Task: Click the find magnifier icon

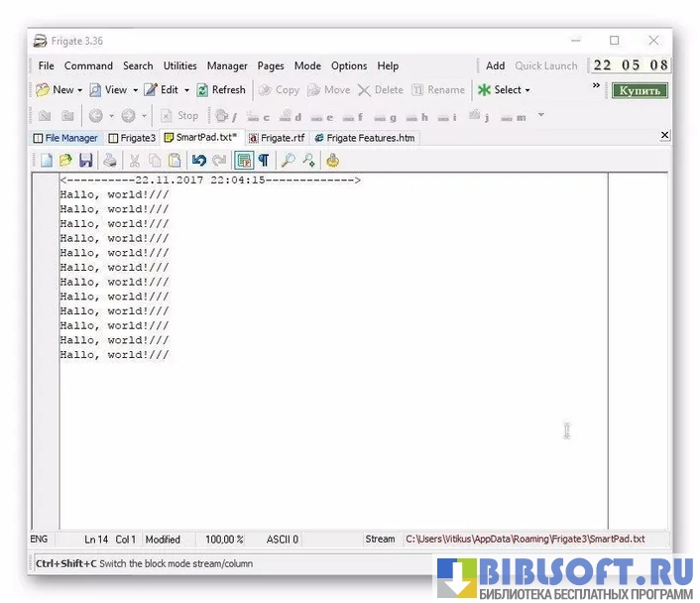Action: tap(288, 160)
